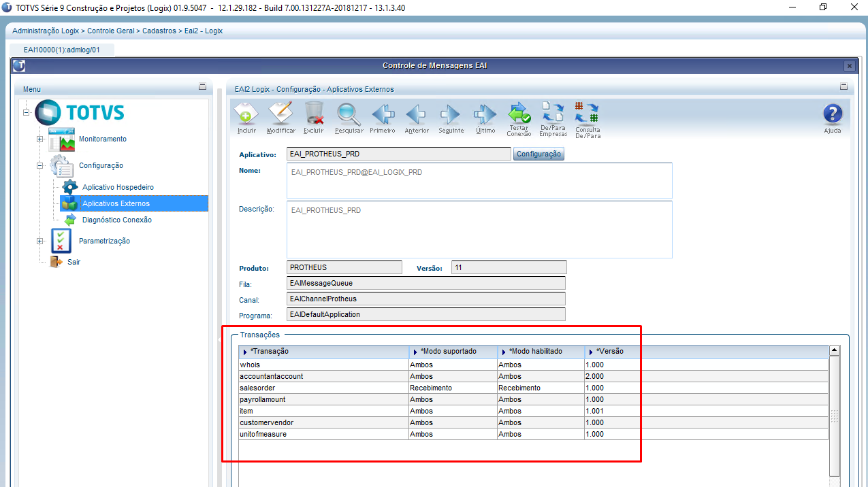Sort table by Modo habilitado column
868x487 pixels.
541,352
